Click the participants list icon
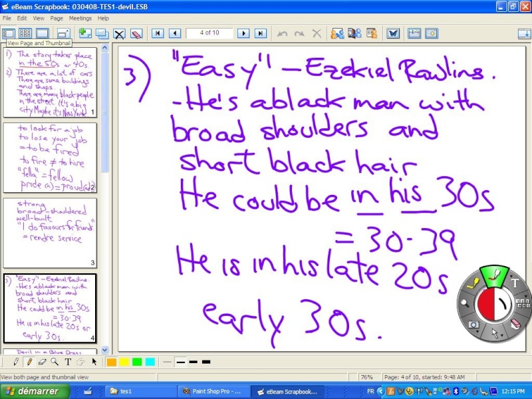Viewport: 532px width, 399px height. 372,33
